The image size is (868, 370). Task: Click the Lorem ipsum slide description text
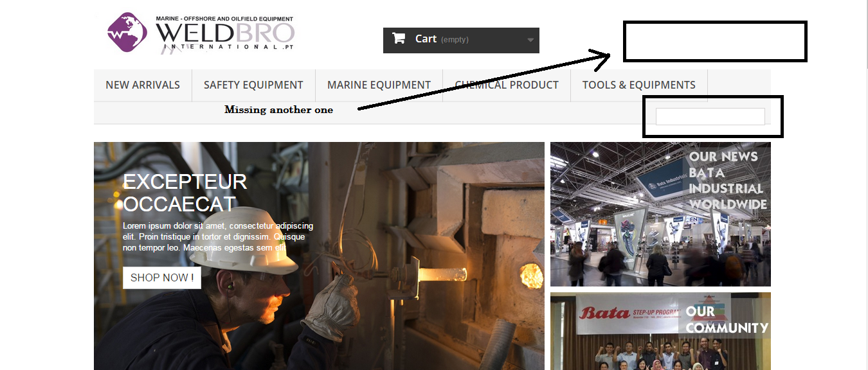(218, 236)
